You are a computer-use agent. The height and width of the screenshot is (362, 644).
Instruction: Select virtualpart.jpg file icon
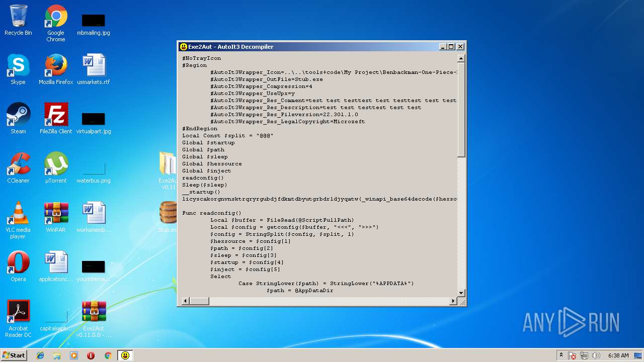[94, 123]
